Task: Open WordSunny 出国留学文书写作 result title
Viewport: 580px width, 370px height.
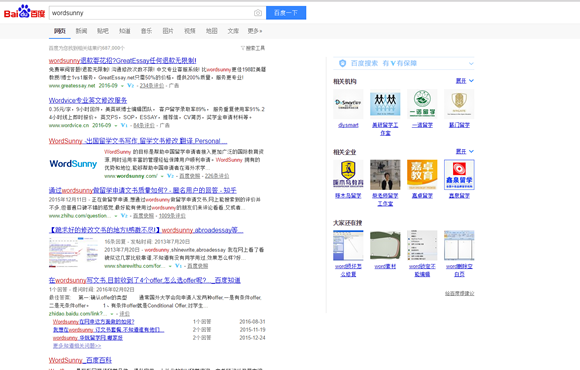Action: click(138, 141)
